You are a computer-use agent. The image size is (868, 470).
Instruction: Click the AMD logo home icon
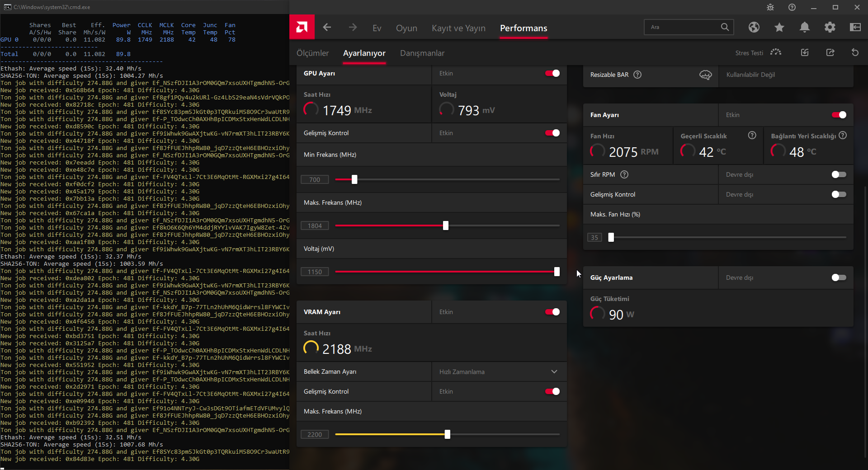pos(302,27)
